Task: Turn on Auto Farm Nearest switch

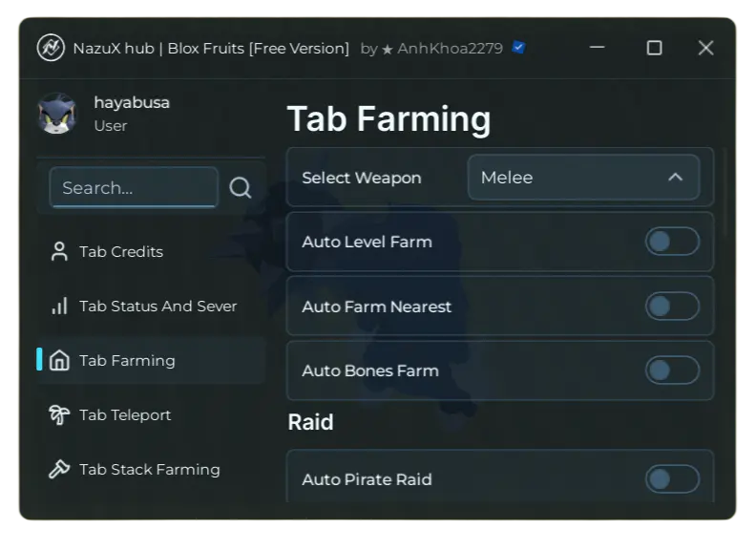Action: (672, 307)
